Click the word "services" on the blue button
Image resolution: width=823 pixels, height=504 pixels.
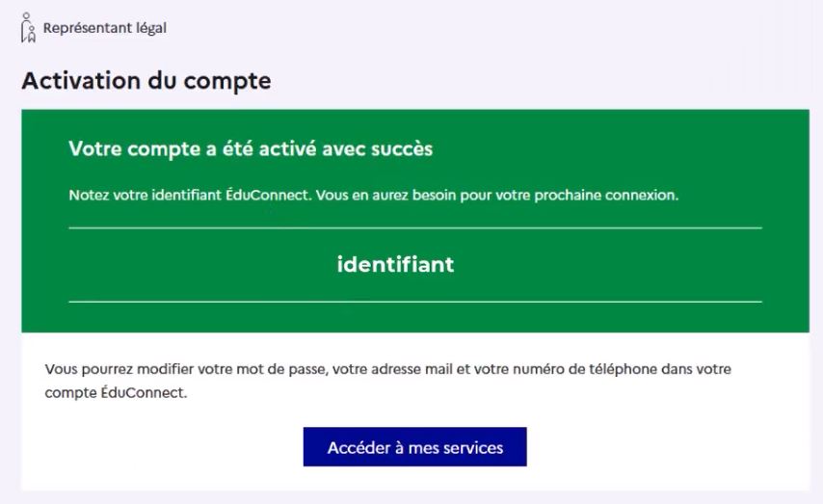pyautogui.click(x=471, y=447)
